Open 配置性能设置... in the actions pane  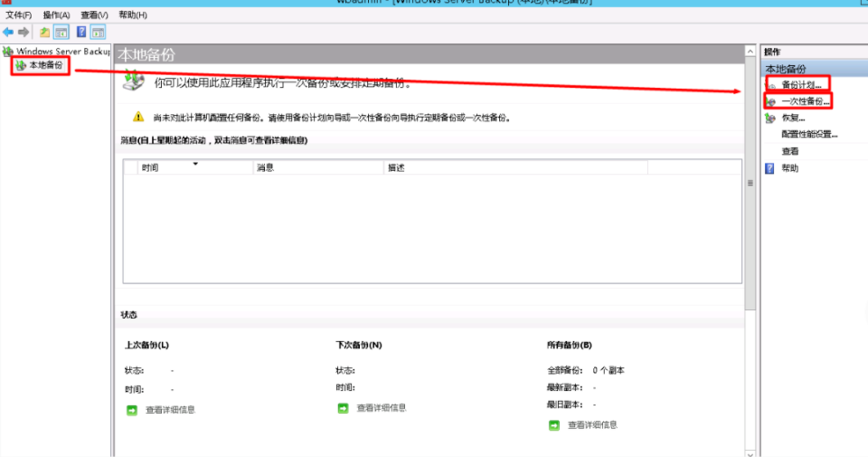coord(809,135)
